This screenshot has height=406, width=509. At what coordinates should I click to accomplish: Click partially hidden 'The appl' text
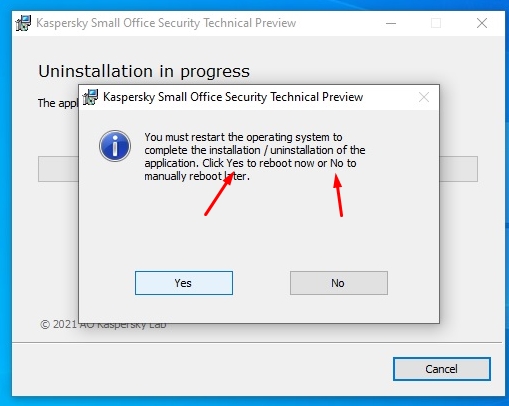(58, 103)
